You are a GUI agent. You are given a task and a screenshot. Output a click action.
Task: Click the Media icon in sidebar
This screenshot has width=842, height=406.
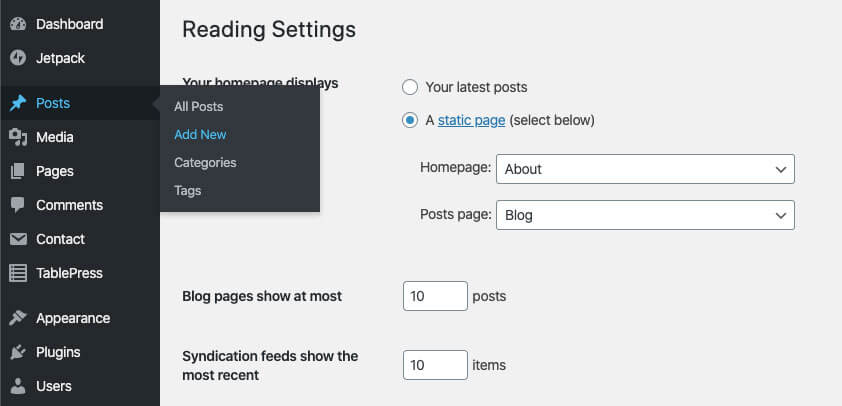click(18, 137)
